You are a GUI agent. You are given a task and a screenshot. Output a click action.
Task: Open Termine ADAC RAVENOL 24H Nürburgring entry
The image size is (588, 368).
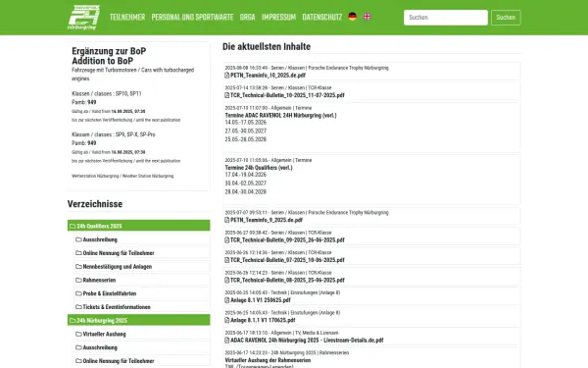tap(280, 115)
